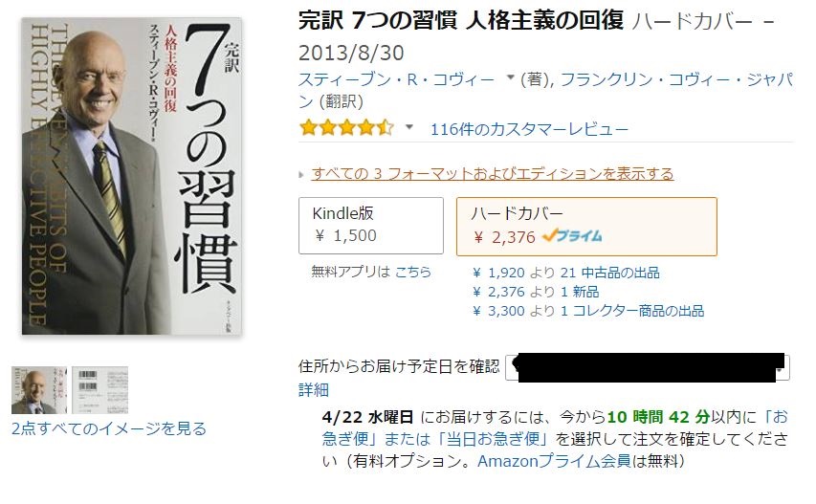Click the Prime checkmark logo
The width and height of the screenshot is (816, 504).
572,236
